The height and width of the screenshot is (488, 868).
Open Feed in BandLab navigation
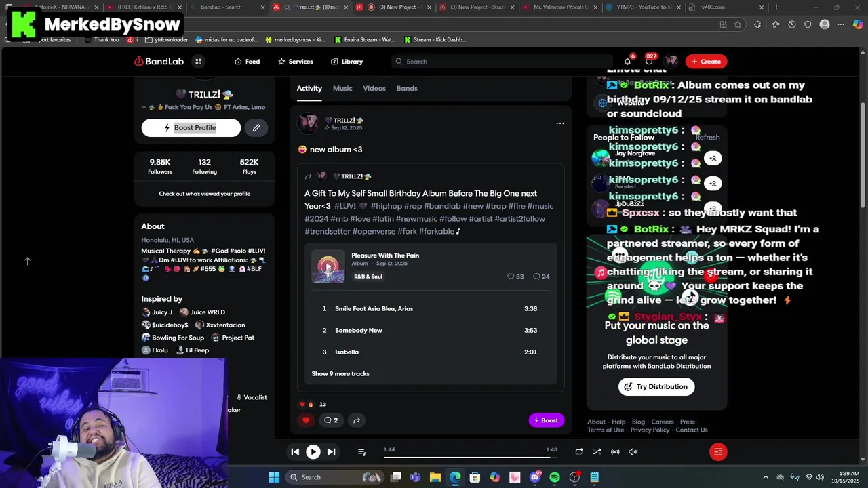click(x=248, y=62)
